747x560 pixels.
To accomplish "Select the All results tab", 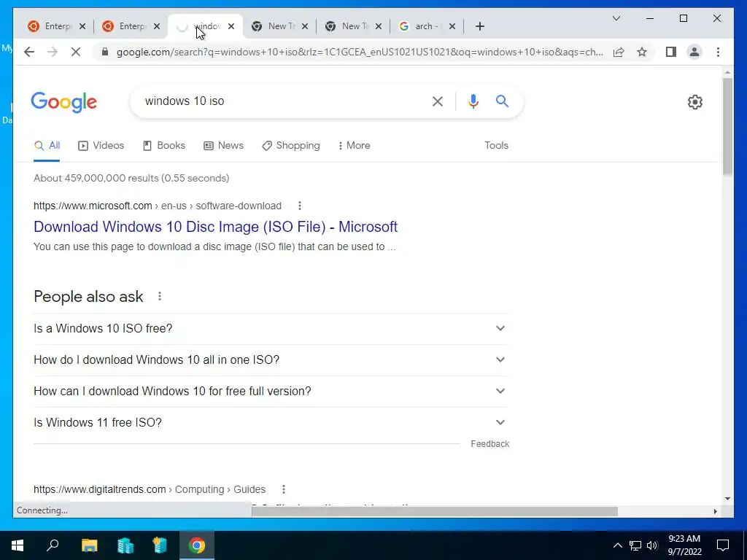I will click(x=47, y=145).
